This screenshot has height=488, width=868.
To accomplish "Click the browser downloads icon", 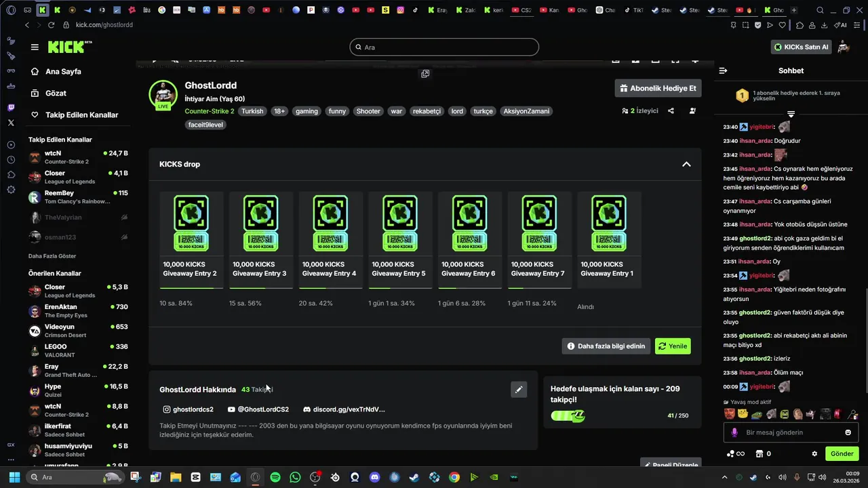I will click(824, 25).
